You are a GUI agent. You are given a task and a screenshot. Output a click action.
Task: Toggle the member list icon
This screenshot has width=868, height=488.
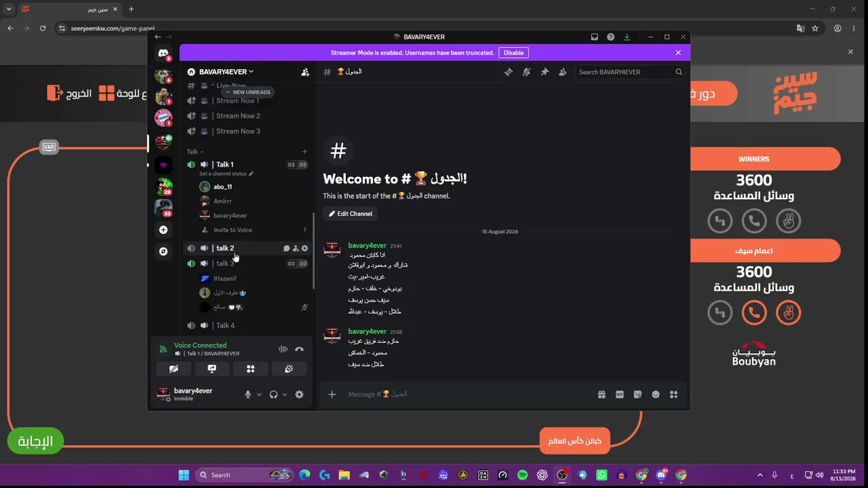pos(563,72)
